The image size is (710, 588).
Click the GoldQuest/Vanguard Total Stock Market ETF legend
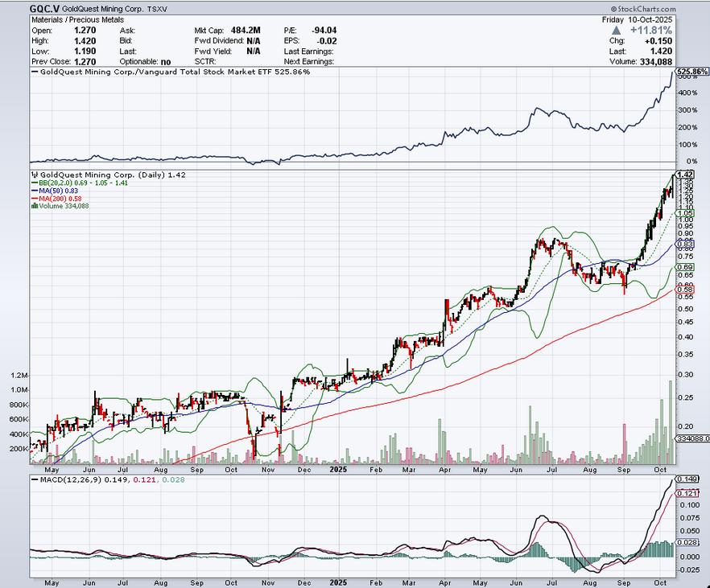171,72
